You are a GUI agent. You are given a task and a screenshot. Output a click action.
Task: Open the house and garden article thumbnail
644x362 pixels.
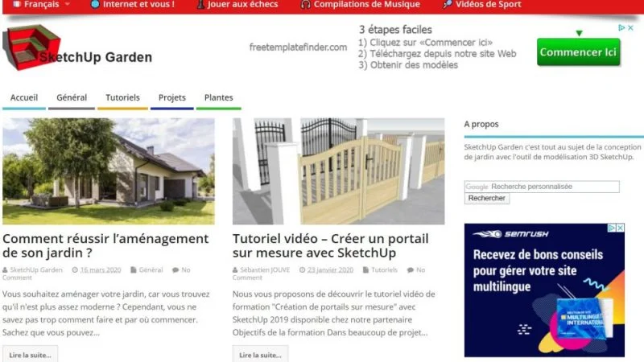[109, 171]
